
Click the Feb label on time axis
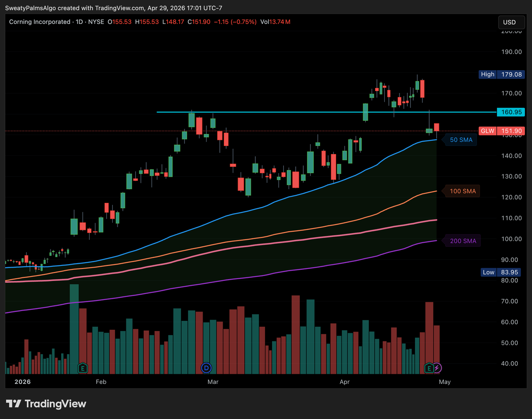101,382
